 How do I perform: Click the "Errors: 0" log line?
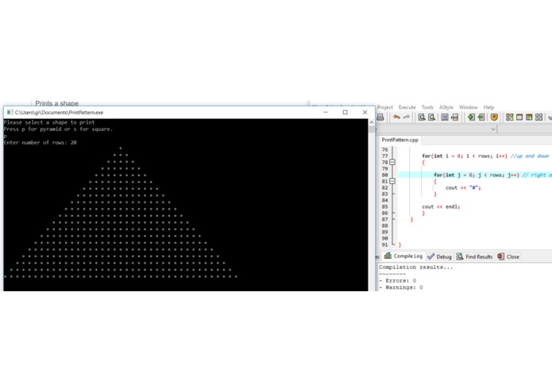click(397, 281)
